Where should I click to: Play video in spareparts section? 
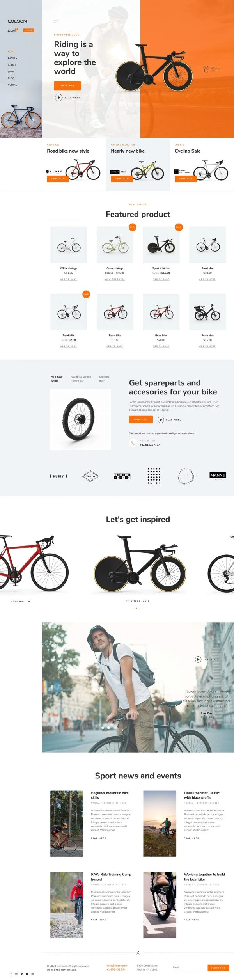161,420
